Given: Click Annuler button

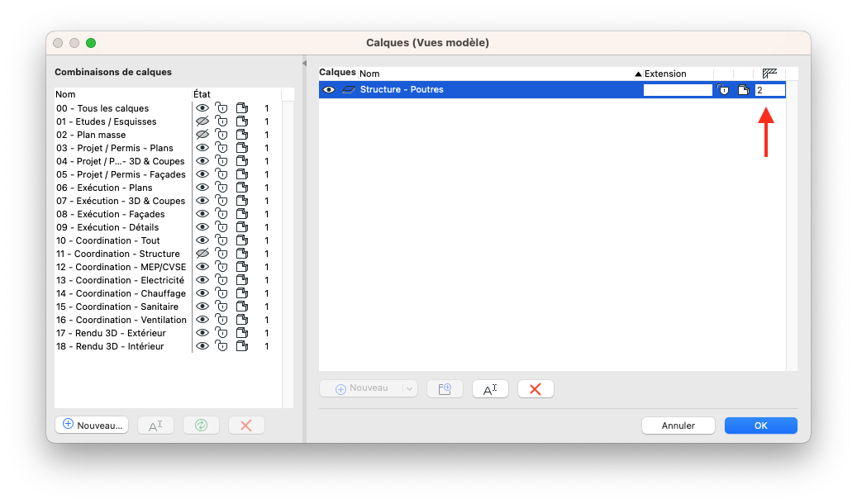Looking at the screenshot, I should pyautogui.click(x=678, y=426).
